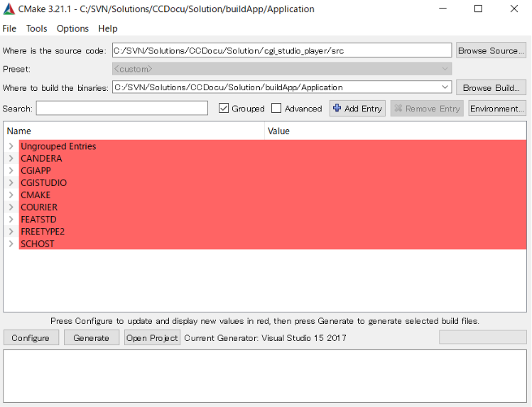Click the Value column header
The image size is (532, 407).
395,131
